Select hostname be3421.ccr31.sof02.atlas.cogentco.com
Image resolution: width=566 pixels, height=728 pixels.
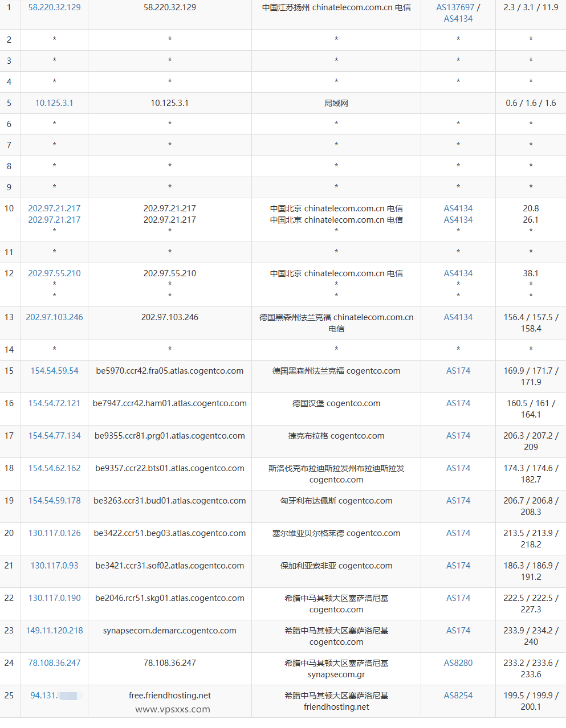click(170, 566)
